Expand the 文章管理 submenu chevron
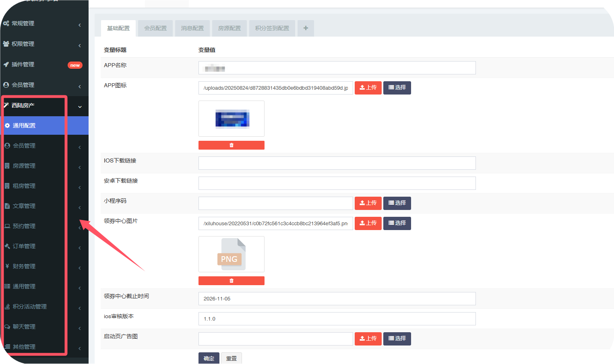Viewport: 614px width, 364px height. (x=80, y=208)
